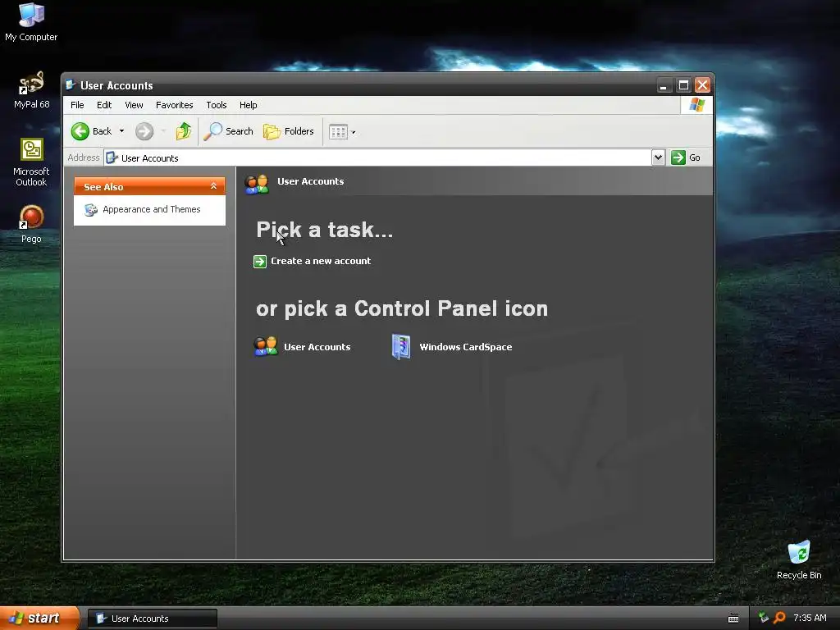This screenshot has height=630, width=840.
Task: Open My Computer desktop icon
Action: point(31,22)
